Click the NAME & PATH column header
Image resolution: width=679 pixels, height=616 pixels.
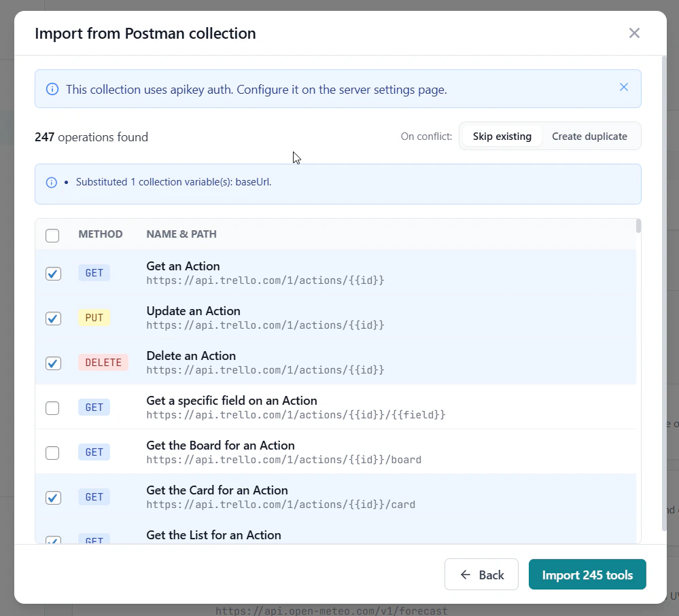click(x=181, y=234)
